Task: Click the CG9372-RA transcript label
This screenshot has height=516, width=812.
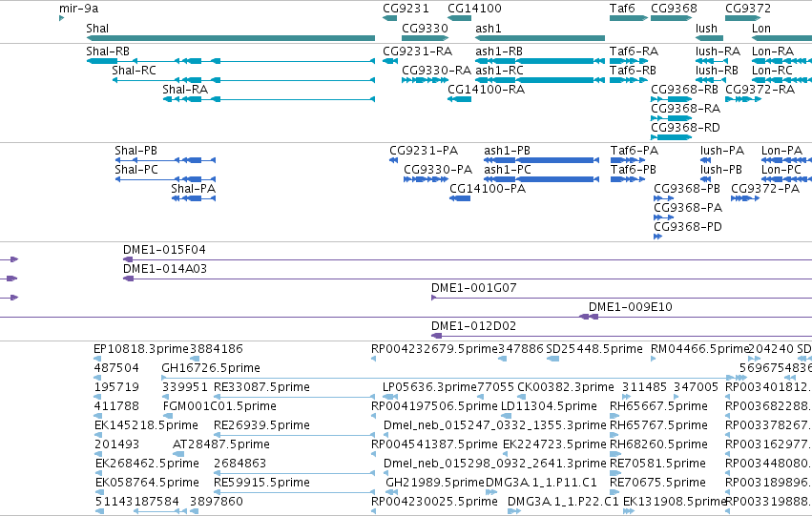Action: [760, 90]
